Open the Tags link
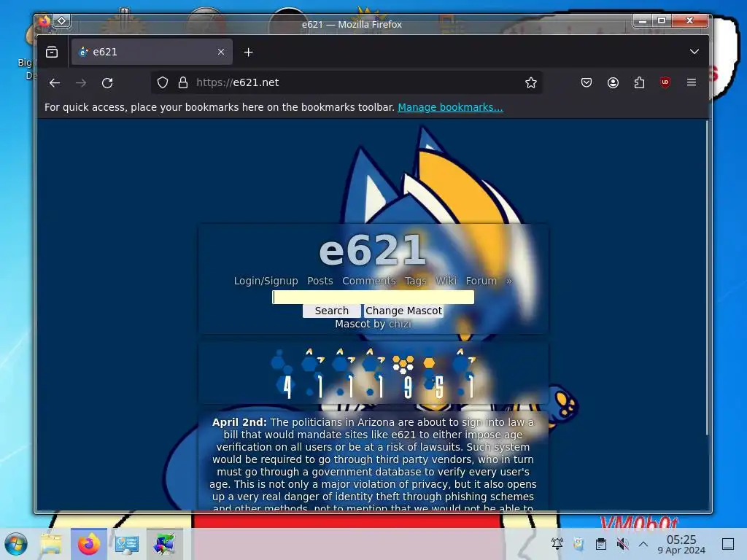 (x=416, y=281)
